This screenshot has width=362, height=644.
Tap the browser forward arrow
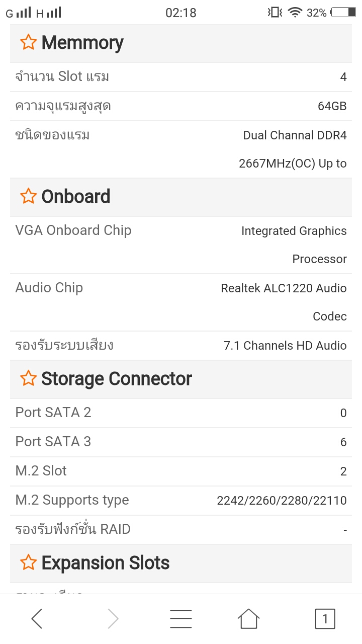pos(113,618)
